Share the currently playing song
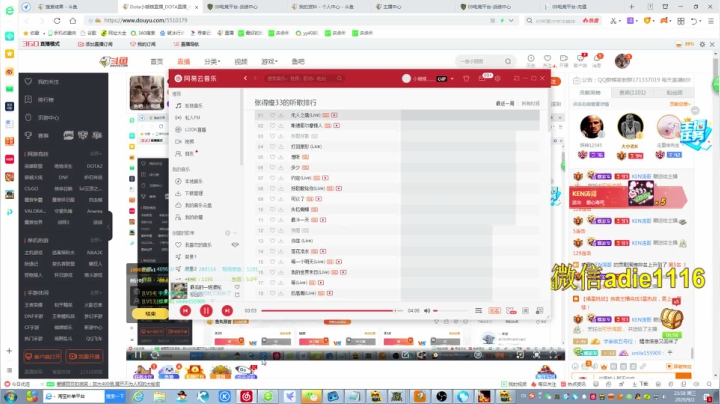This screenshot has height=404, width=720. (x=237, y=295)
